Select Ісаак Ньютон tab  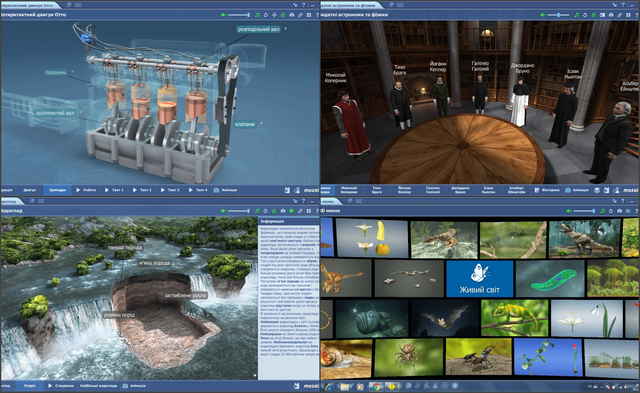coord(488,190)
